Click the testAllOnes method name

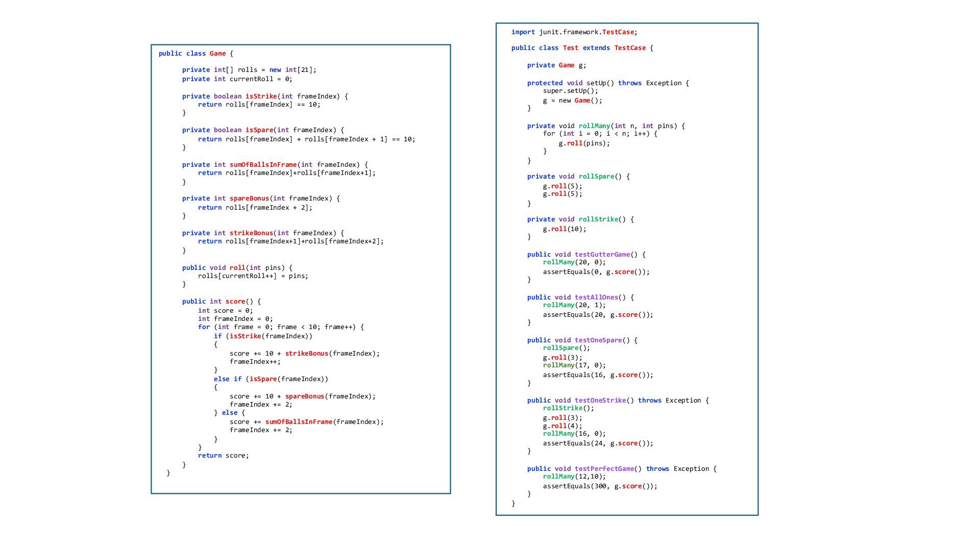point(596,297)
